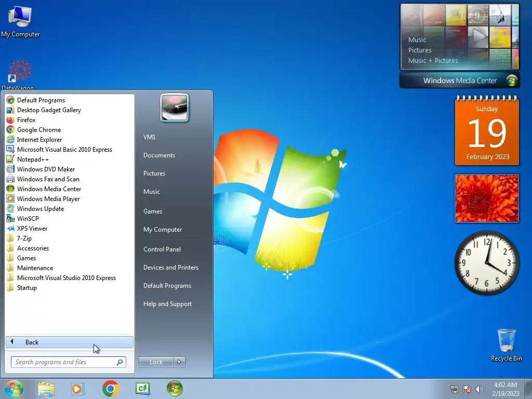Image resolution: width=532 pixels, height=399 pixels.
Task: Open Windows Explorer from the taskbar
Action: (x=46, y=389)
